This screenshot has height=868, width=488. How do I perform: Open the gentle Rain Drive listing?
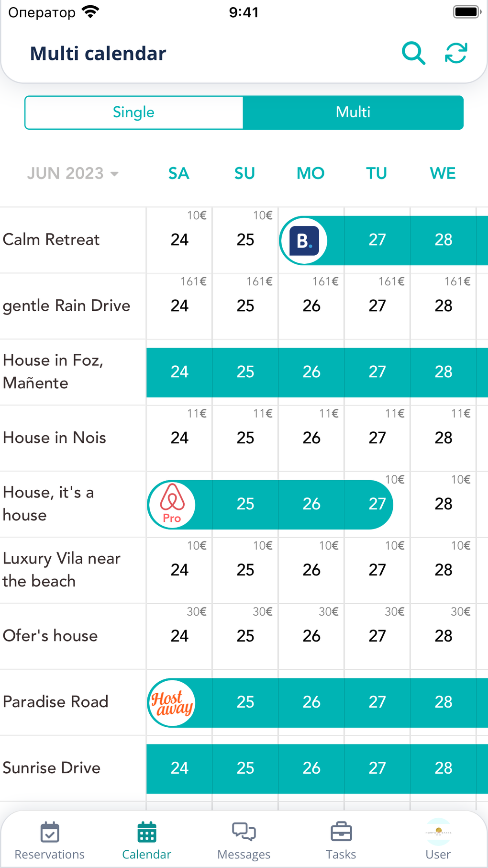67,306
